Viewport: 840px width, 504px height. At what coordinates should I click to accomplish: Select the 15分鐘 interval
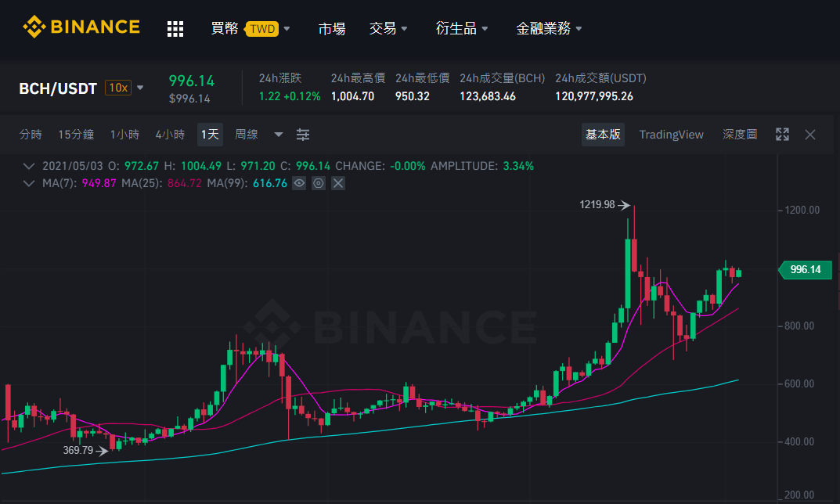pyautogui.click(x=76, y=135)
